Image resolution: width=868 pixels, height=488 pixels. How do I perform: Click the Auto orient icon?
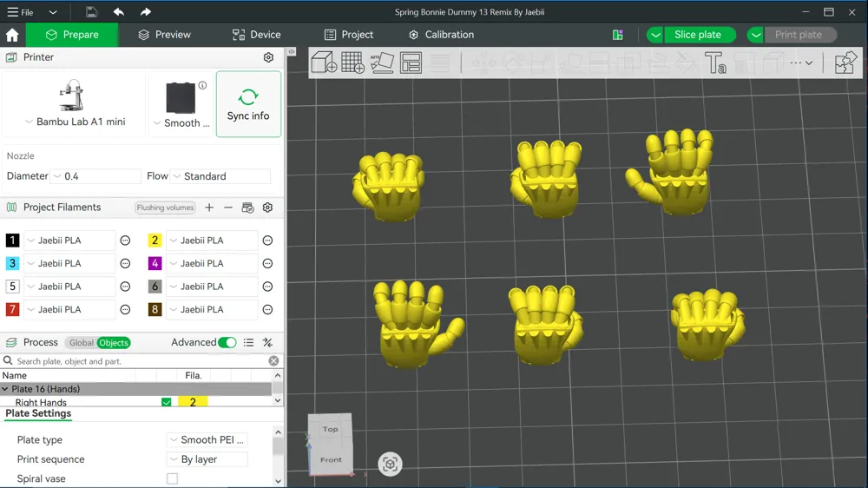point(382,62)
